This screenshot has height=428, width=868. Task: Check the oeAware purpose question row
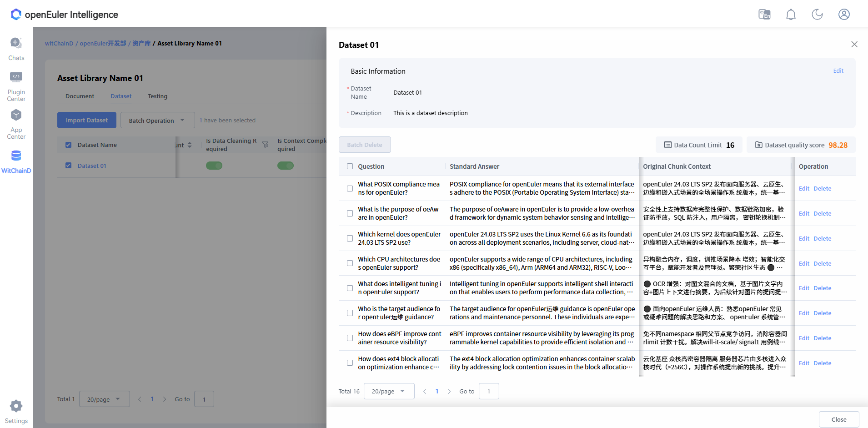click(350, 213)
